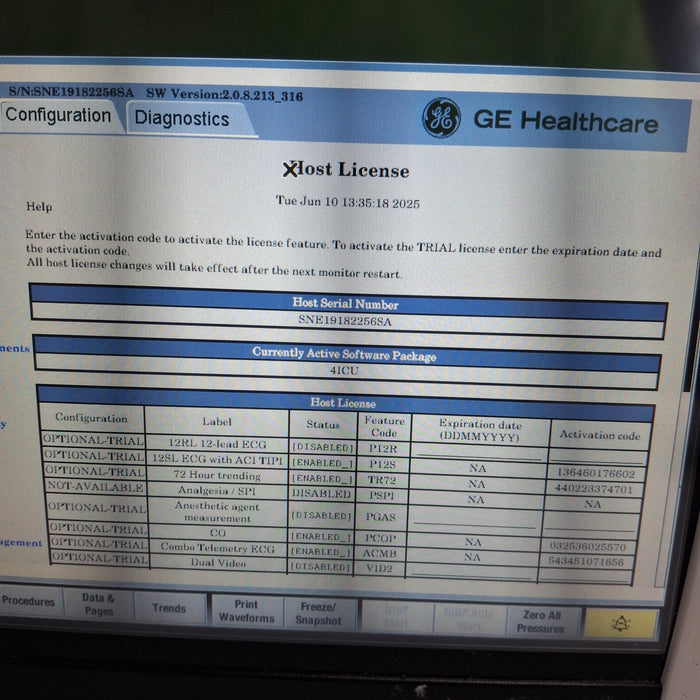Click the 'Feature Code' column header
Image resolution: width=700 pixels, height=700 pixels.
click(384, 426)
